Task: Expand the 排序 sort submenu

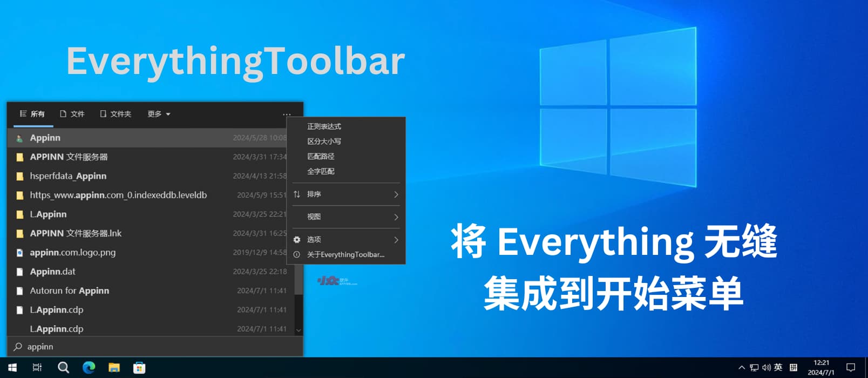Action: [345, 194]
